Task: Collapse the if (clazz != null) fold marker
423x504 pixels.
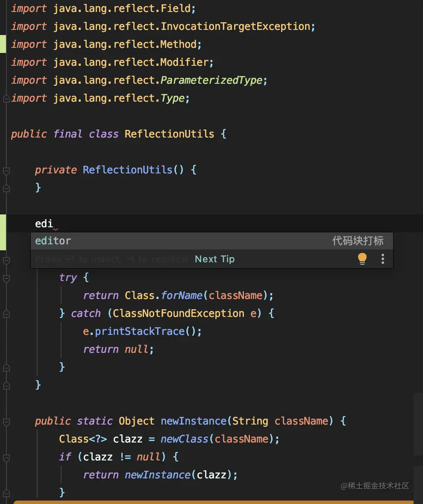Action: (6, 457)
